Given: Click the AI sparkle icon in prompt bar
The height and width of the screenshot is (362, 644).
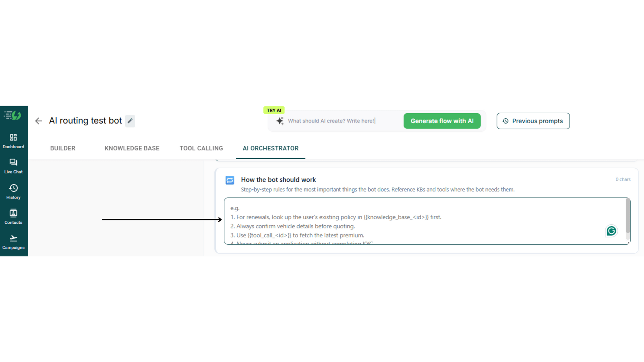Looking at the screenshot, I should click(280, 121).
